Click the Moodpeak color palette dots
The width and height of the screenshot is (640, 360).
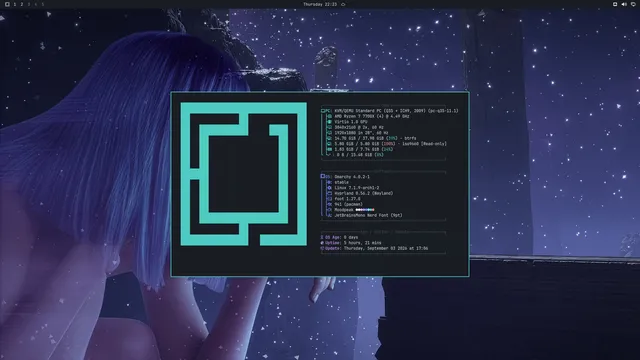[365, 210]
